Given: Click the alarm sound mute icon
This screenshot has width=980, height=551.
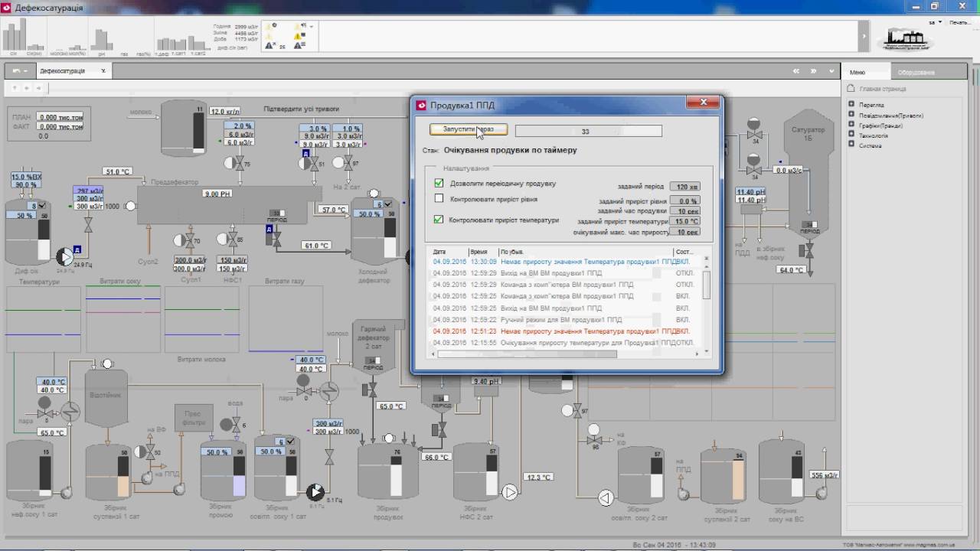Looking at the screenshot, I should [299, 26].
